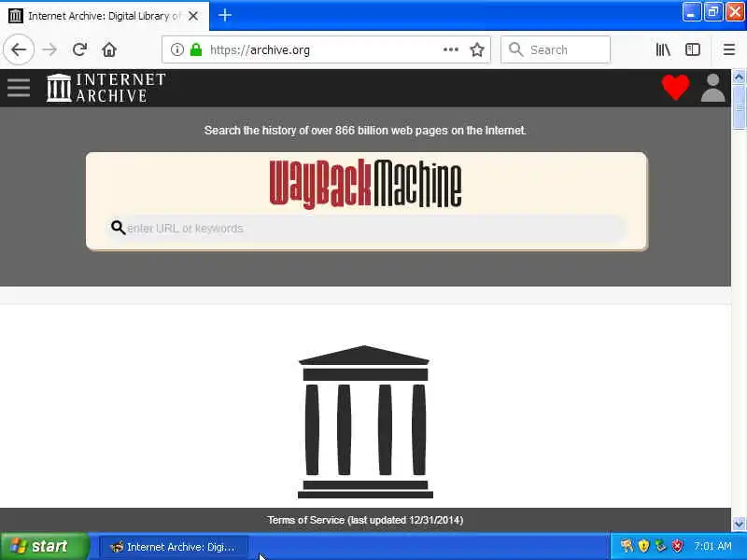
Task: Click the Internet Archive logo
Action: (x=106, y=88)
